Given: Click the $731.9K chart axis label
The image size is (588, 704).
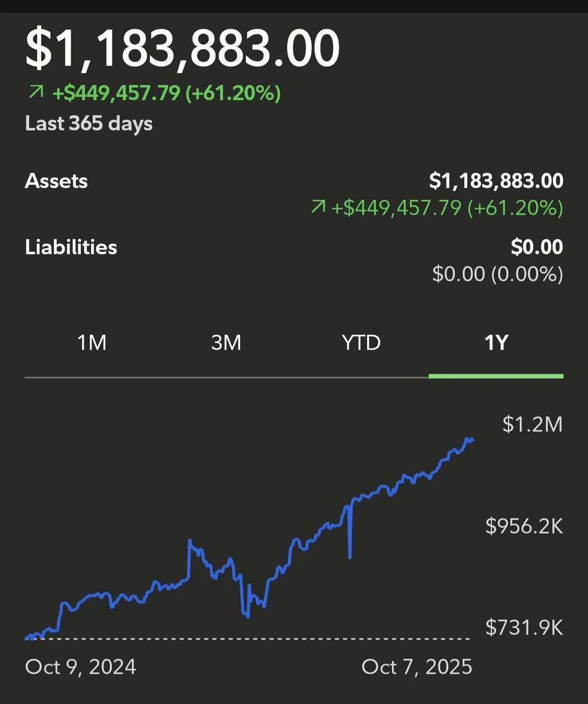Looking at the screenshot, I should coord(524,628).
